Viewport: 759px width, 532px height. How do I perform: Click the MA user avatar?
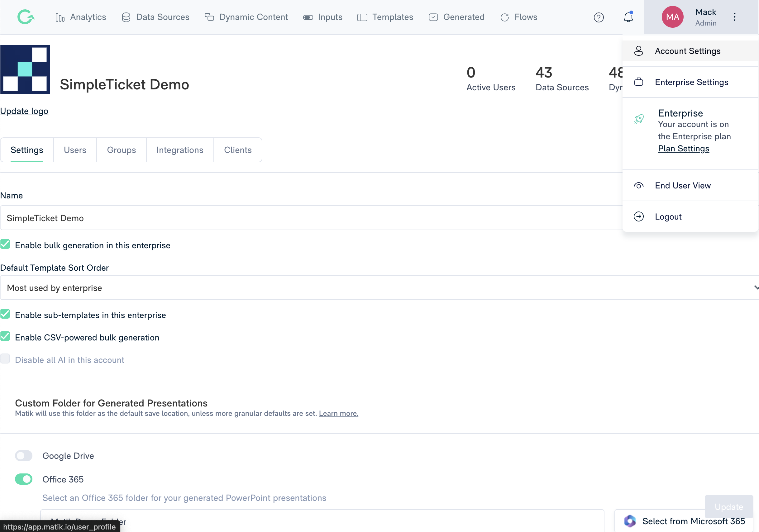672,17
